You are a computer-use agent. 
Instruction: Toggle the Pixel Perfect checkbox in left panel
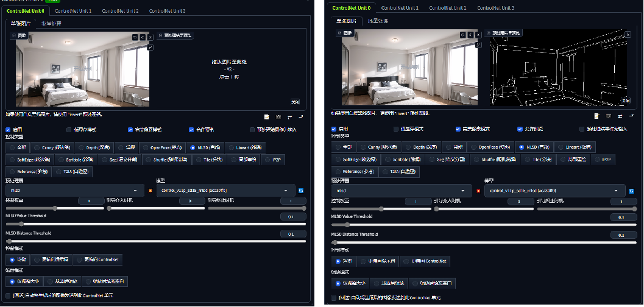click(130, 129)
